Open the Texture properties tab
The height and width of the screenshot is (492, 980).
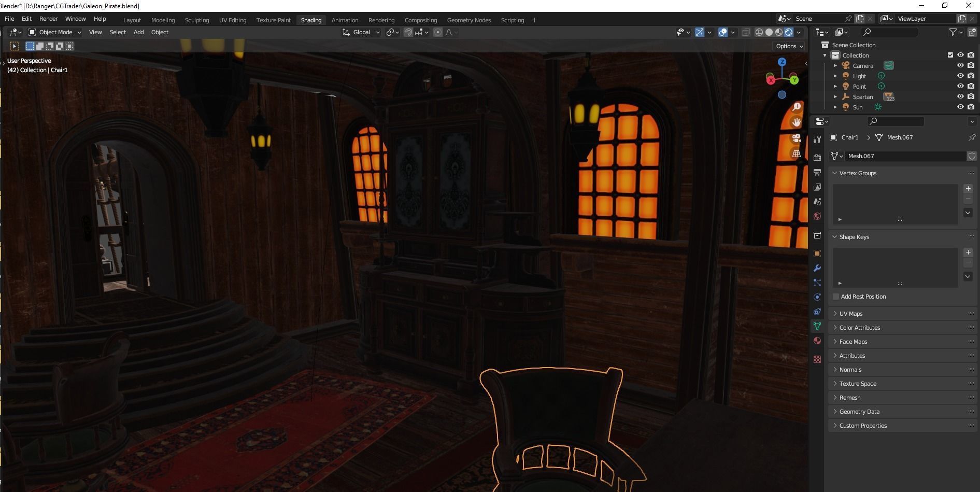(817, 359)
